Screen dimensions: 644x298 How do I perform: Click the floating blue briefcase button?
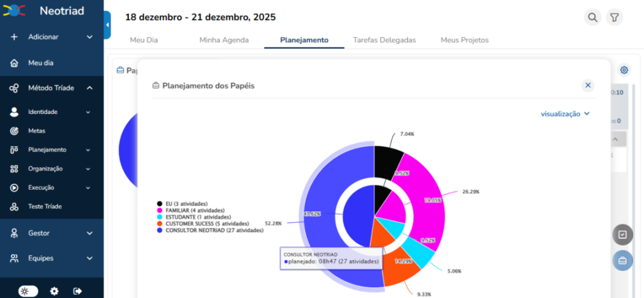pyautogui.click(x=623, y=260)
